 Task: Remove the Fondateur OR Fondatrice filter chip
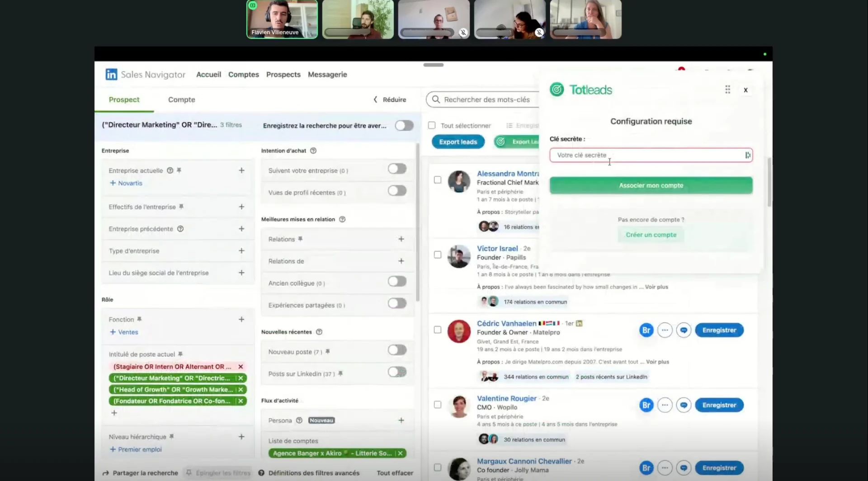[x=241, y=401]
